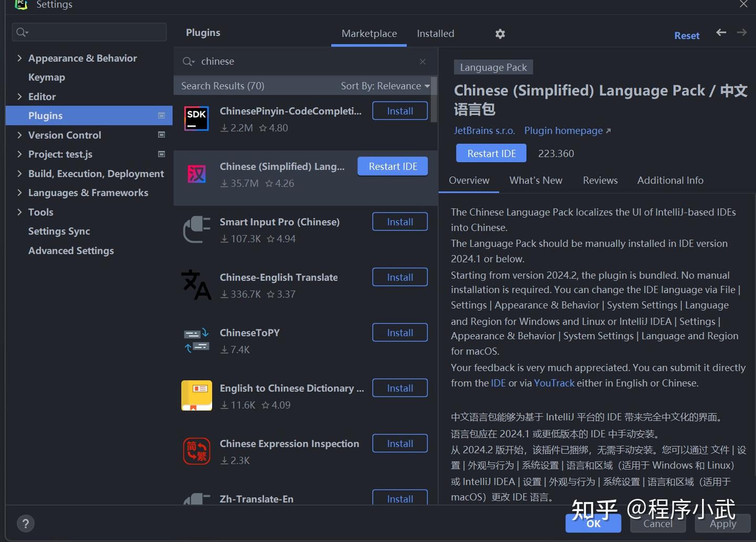Open the Overview tab
Screen dimensions: 756x542
(469, 180)
